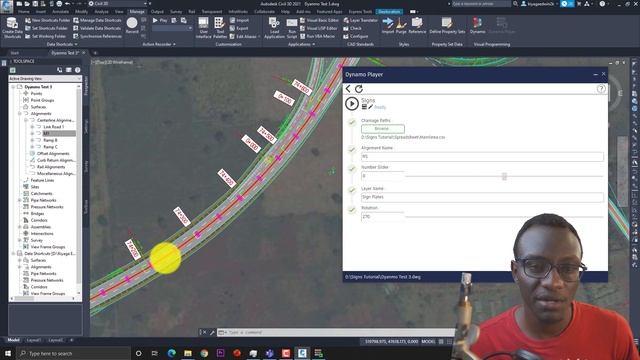Click the Number Slider value box
The image size is (640, 360).
coord(382,176)
